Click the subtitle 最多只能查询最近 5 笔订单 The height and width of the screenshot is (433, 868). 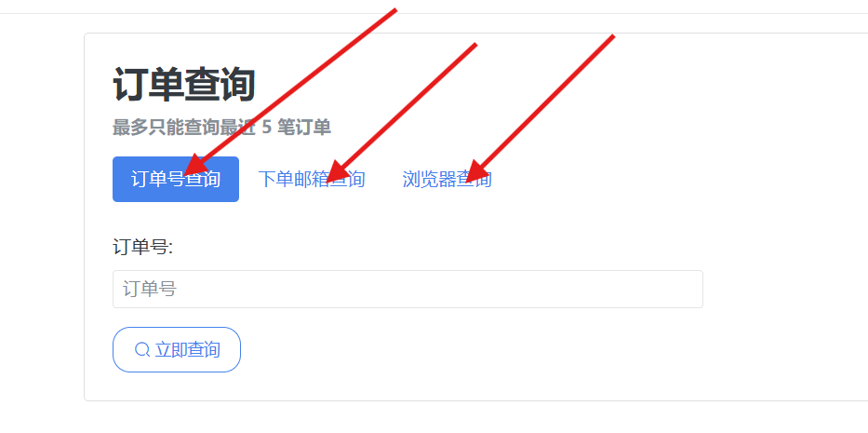[x=221, y=128]
